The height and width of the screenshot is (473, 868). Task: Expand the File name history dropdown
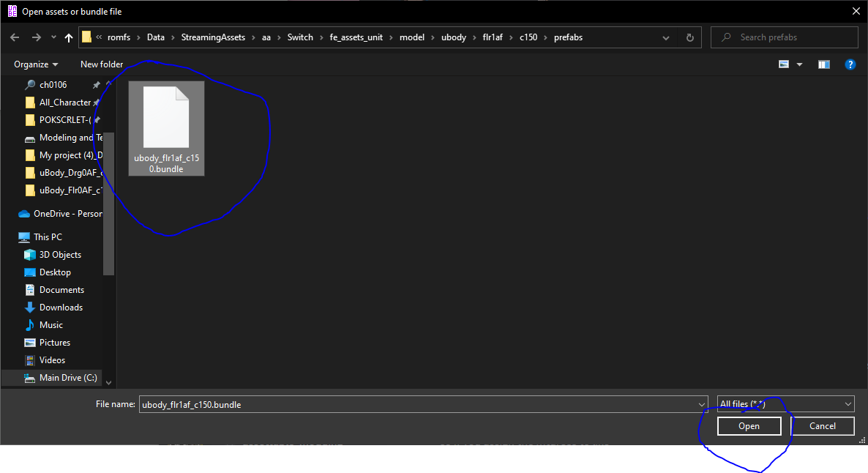702,405
